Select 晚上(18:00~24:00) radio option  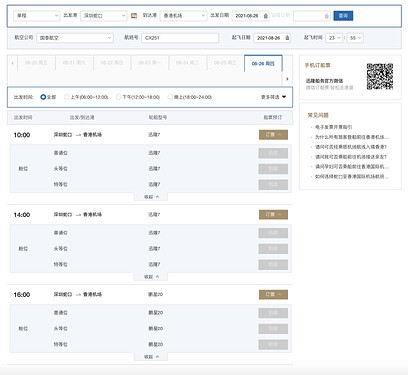[170, 97]
